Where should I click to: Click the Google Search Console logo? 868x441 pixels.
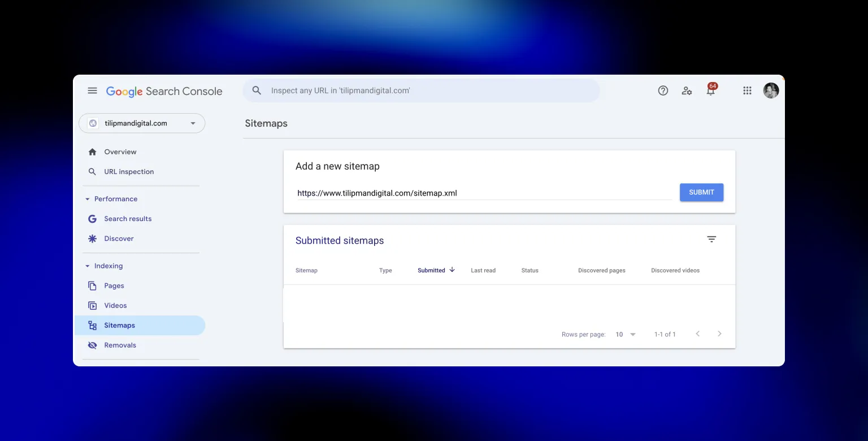[164, 91]
